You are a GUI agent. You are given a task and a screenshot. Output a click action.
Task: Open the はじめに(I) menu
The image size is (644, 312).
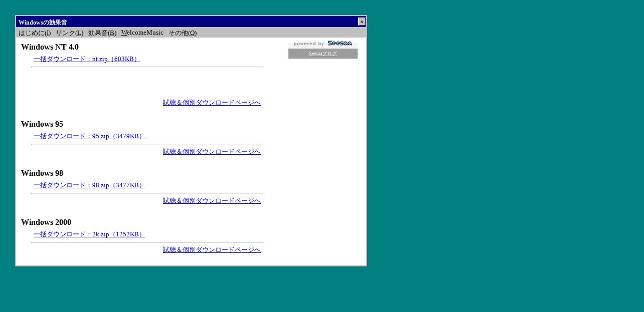coord(35,33)
